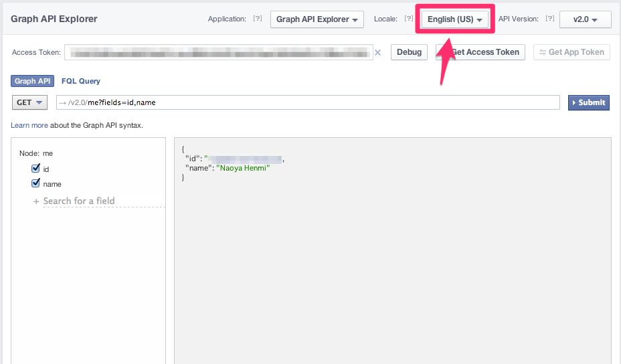Image resolution: width=621 pixels, height=364 pixels.
Task: Uncheck the id field checkbox
Action: click(x=35, y=169)
